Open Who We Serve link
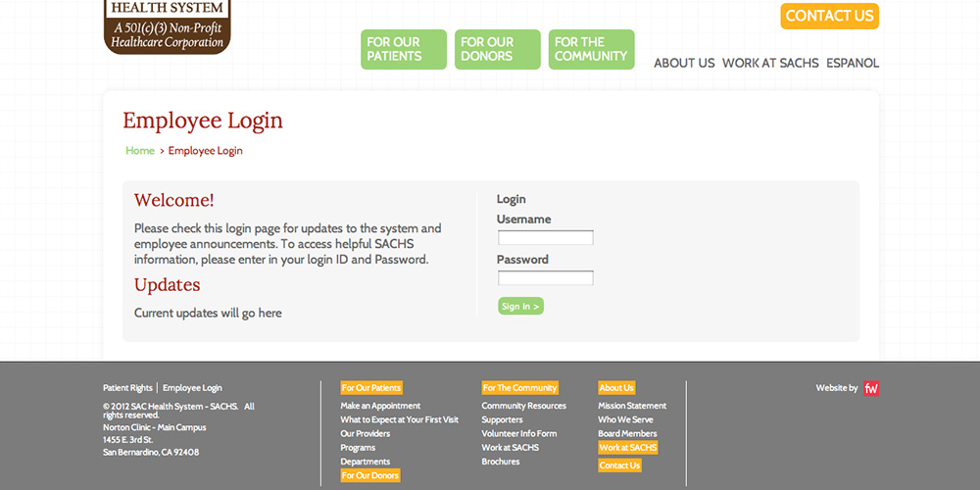Screen dimensions: 980x490 [x=625, y=419]
